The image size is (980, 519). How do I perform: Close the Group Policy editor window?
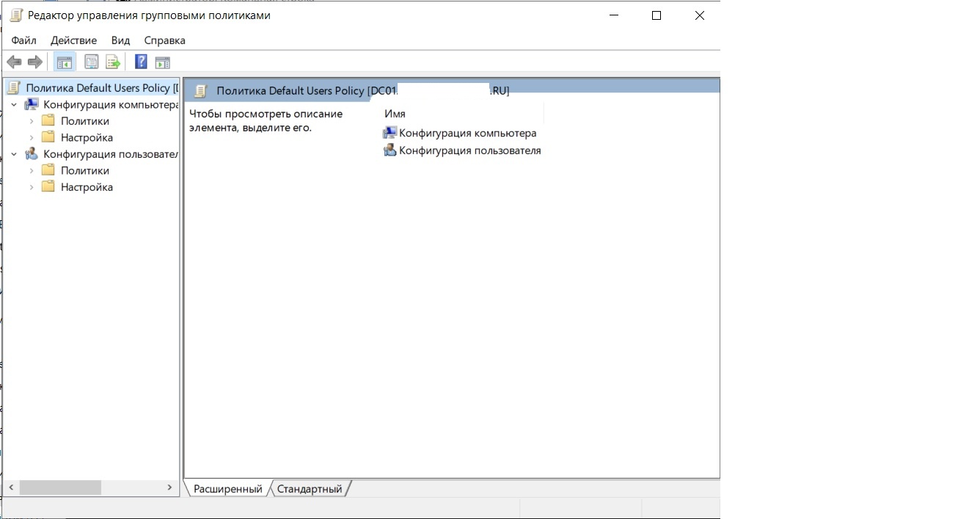[x=699, y=15]
